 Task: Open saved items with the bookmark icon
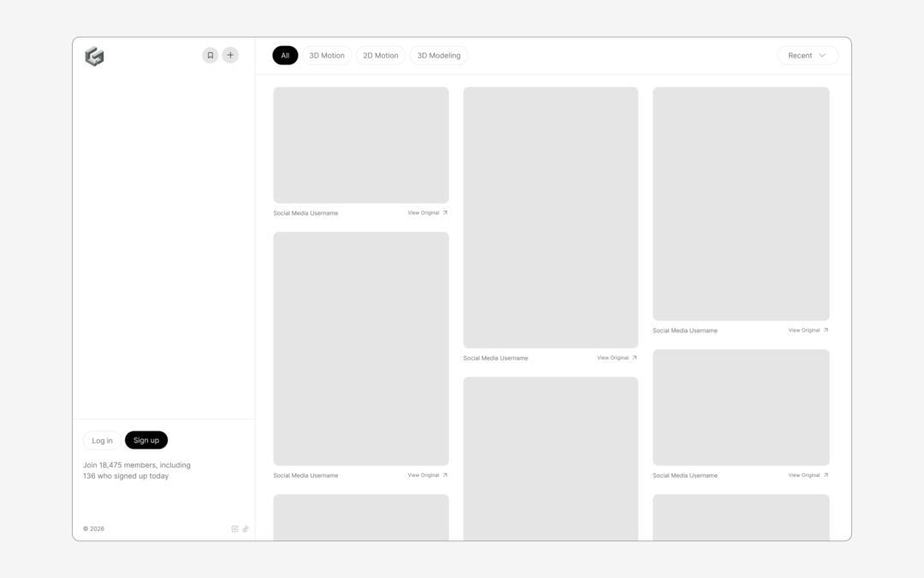[x=210, y=56]
